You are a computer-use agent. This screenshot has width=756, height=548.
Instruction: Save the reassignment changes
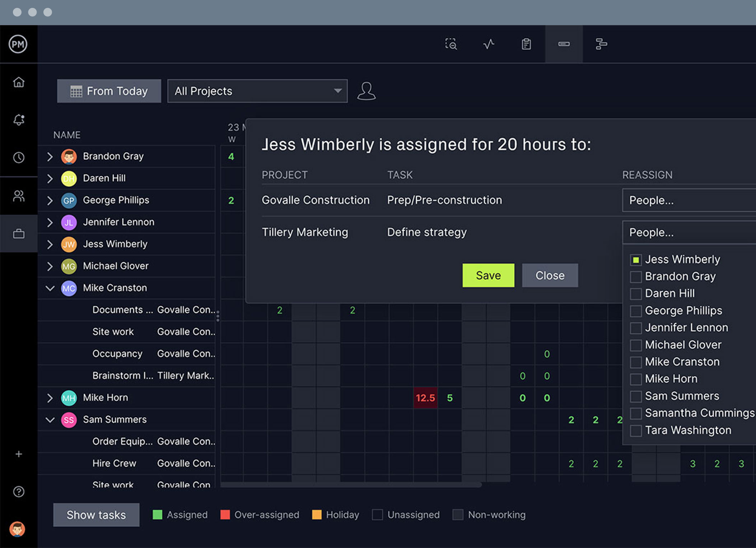488,275
